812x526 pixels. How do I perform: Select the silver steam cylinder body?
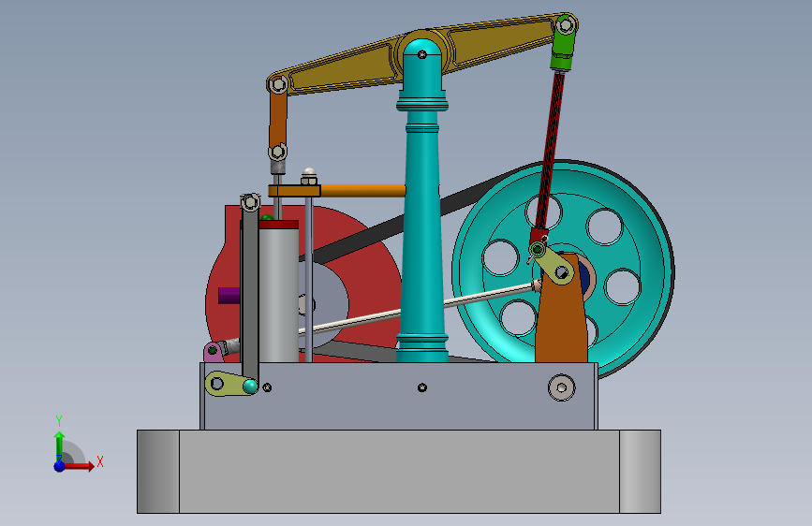[x=278, y=295]
